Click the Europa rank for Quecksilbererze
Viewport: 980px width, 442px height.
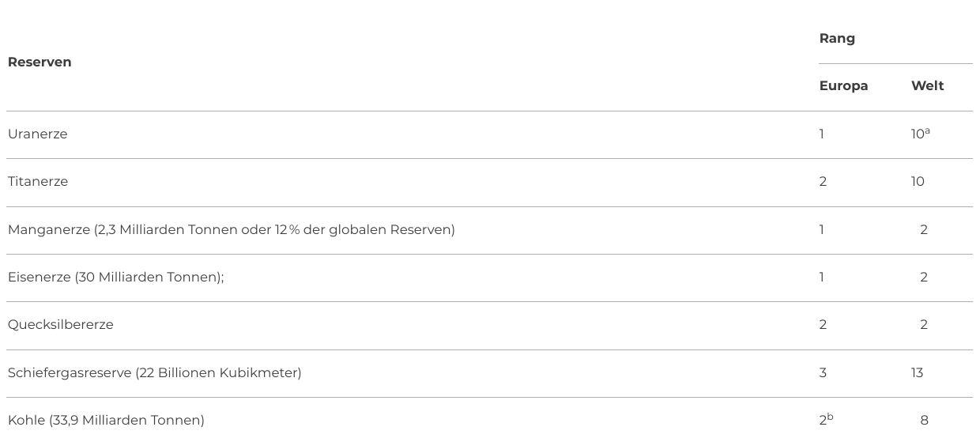tap(823, 325)
